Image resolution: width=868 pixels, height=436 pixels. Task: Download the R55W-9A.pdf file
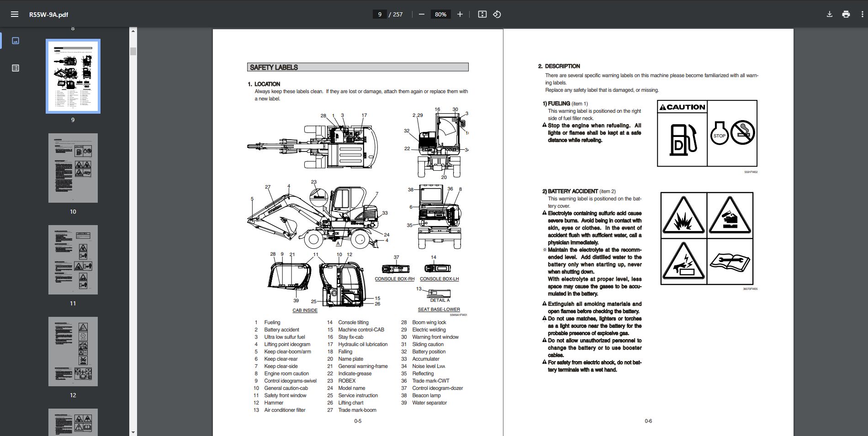tap(830, 14)
